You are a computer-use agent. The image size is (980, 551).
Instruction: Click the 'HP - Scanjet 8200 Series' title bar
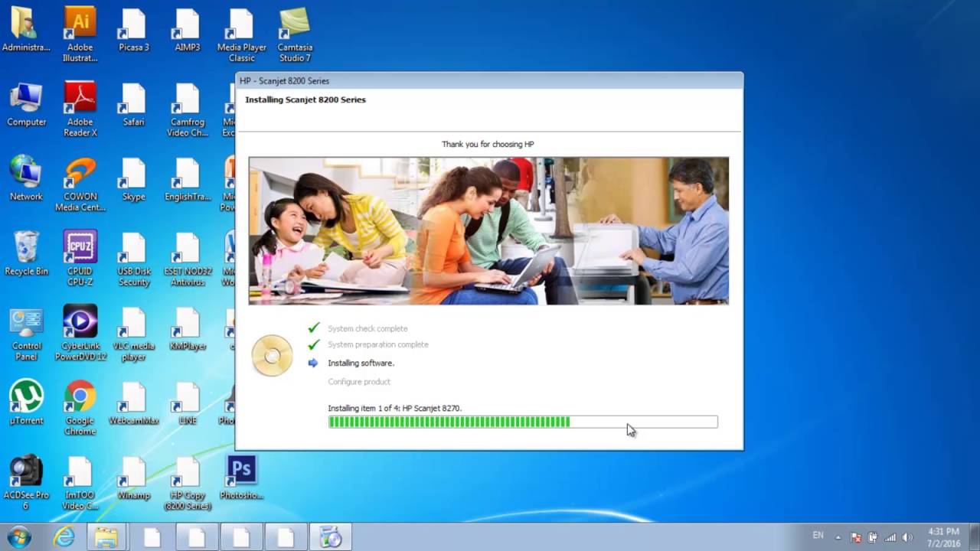pyautogui.click(x=488, y=80)
